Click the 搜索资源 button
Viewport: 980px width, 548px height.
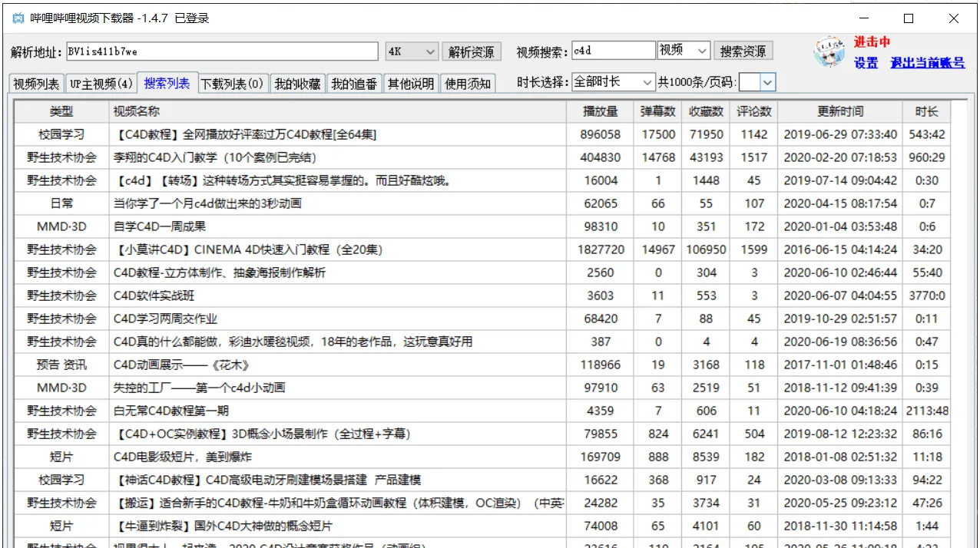pyautogui.click(x=744, y=50)
